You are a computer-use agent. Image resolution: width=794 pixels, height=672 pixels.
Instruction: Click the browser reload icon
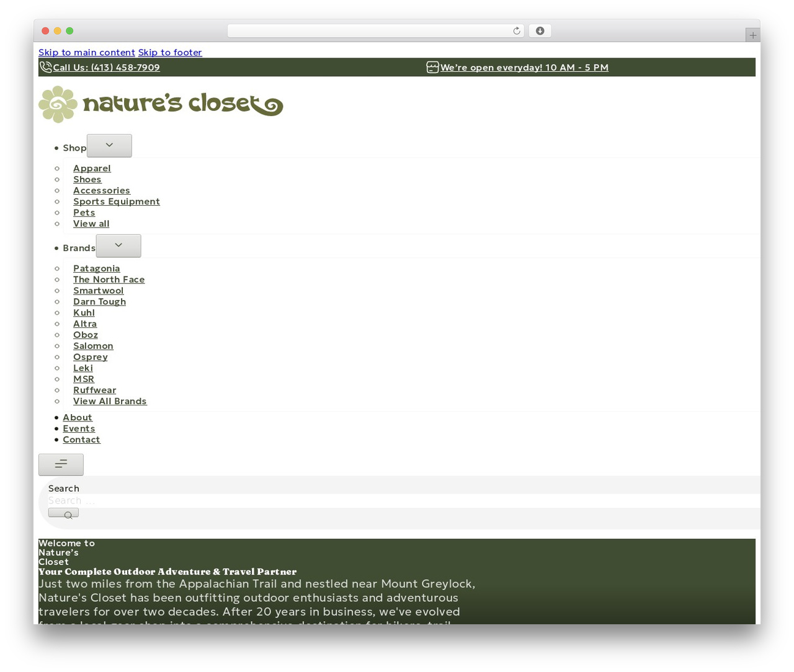[x=517, y=31]
